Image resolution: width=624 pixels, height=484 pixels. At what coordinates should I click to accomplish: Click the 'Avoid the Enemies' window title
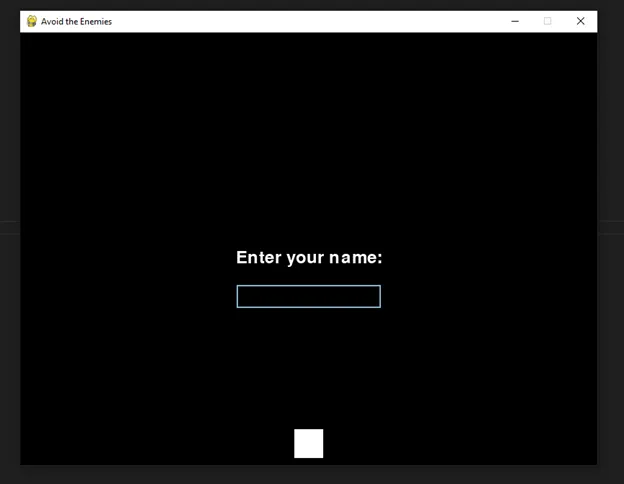(x=76, y=21)
